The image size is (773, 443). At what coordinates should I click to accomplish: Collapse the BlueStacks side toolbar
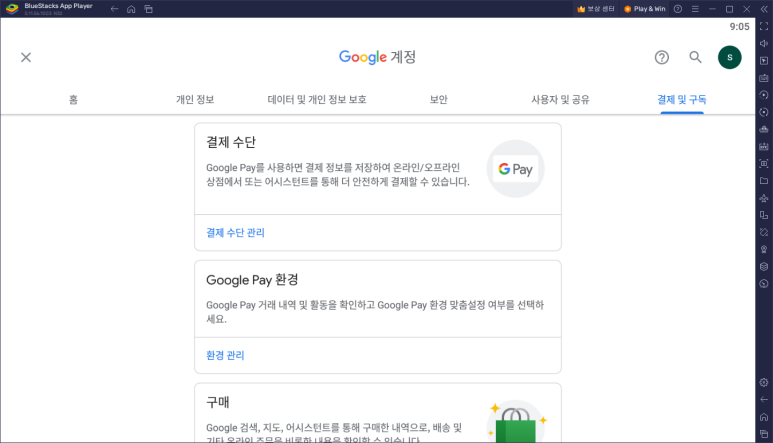764,9
